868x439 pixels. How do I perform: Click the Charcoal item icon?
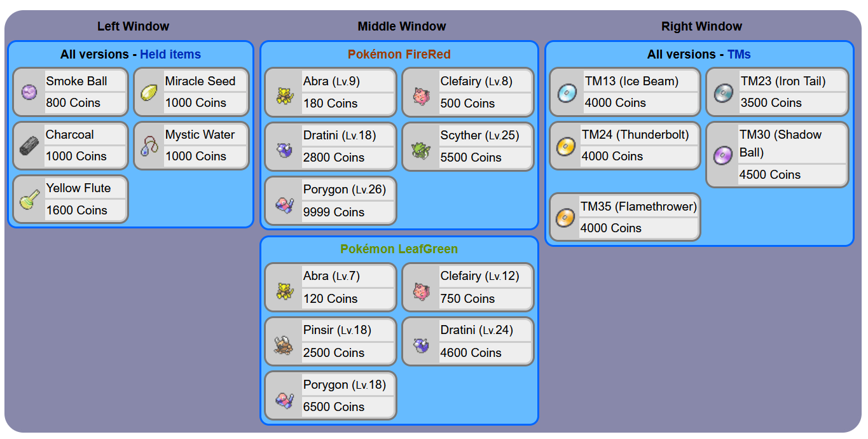coord(29,146)
